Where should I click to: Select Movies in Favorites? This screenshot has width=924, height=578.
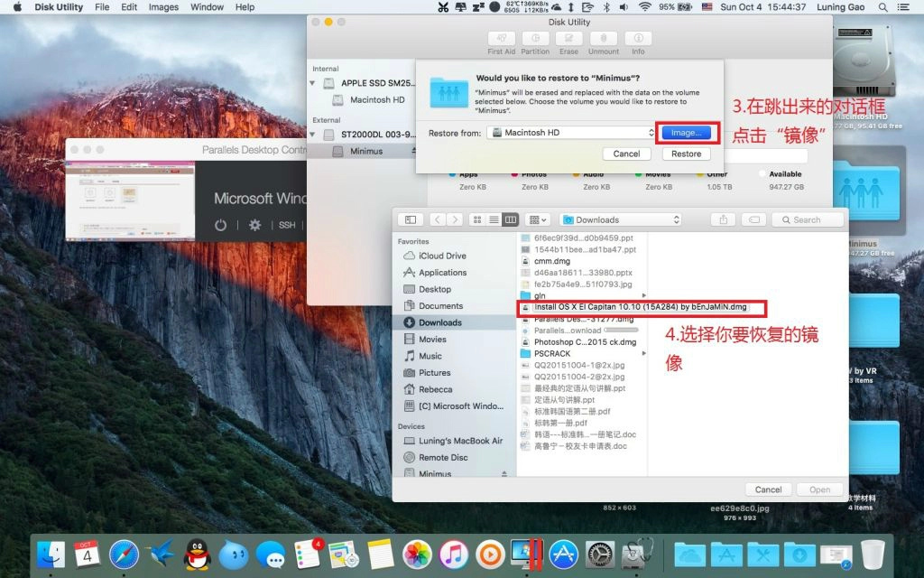click(x=432, y=340)
